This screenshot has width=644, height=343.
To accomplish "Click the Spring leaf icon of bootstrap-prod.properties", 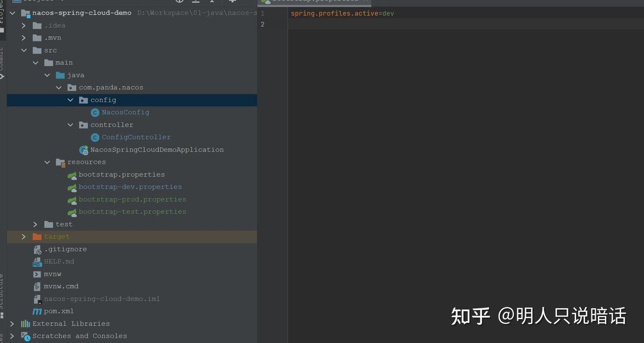I will pos(72,200).
